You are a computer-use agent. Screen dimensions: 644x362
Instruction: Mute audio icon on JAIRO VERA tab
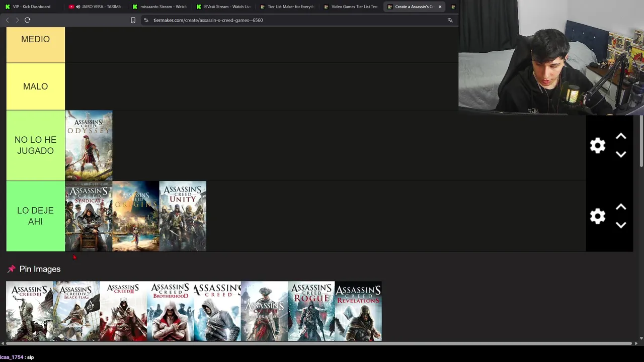78,7
